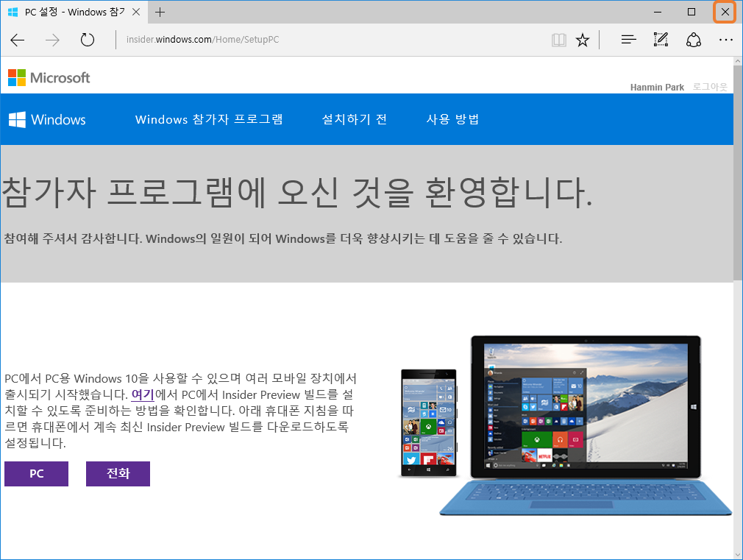Click the PC button
Viewport: 743px width, 560px height.
click(36, 473)
